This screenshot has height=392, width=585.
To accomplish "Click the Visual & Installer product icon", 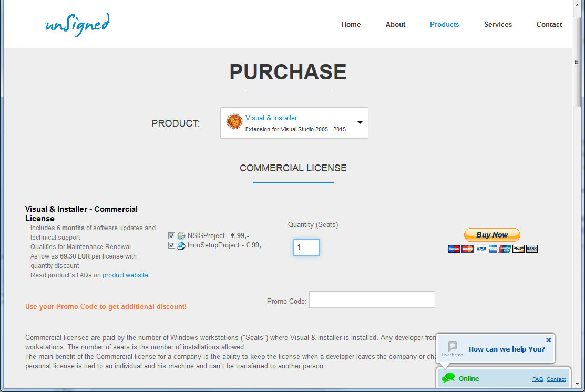I will 234,121.
